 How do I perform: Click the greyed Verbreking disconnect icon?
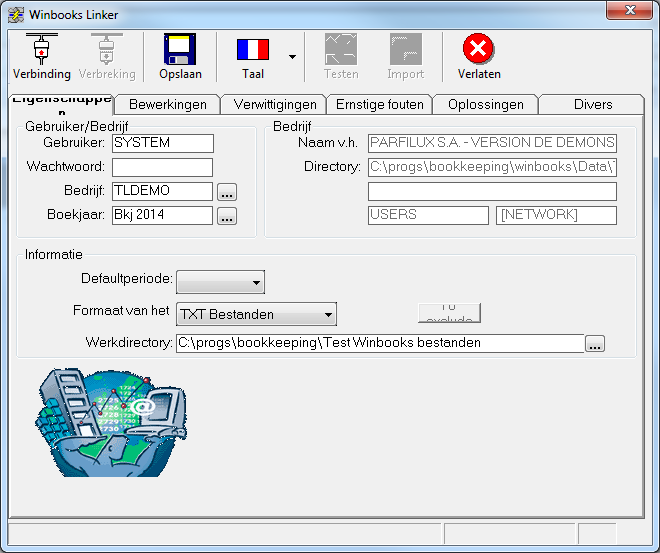[x=106, y=49]
